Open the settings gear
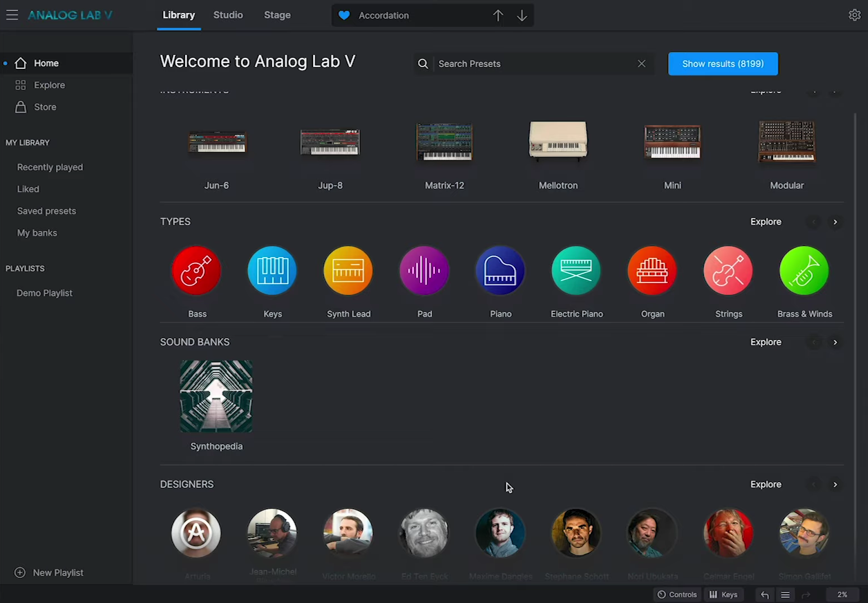The width and height of the screenshot is (868, 603). coord(854,15)
